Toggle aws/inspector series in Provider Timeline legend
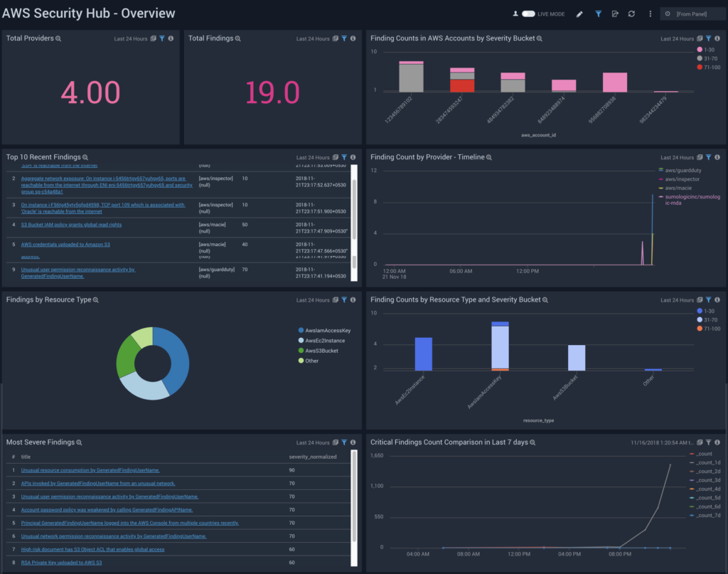 [679, 179]
